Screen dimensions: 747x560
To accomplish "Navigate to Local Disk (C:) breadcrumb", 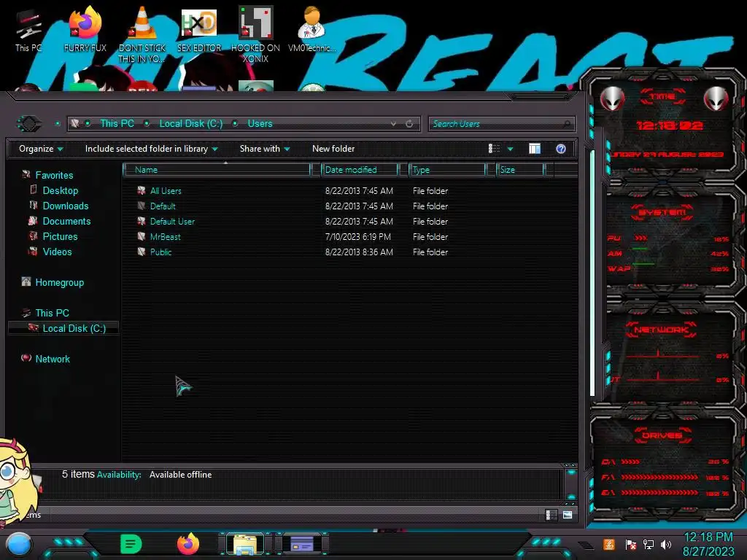I will click(x=191, y=124).
